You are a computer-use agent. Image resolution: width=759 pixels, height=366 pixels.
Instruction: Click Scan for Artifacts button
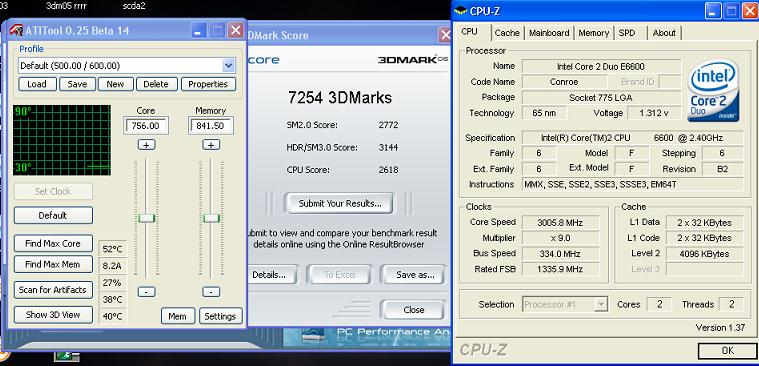[53, 290]
